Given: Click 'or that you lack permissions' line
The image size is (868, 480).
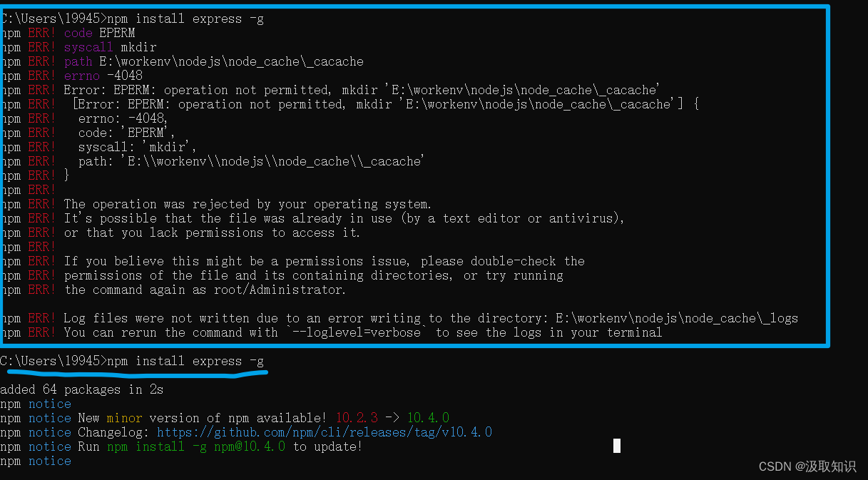Looking at the screenshot, I should click(212, 233).
